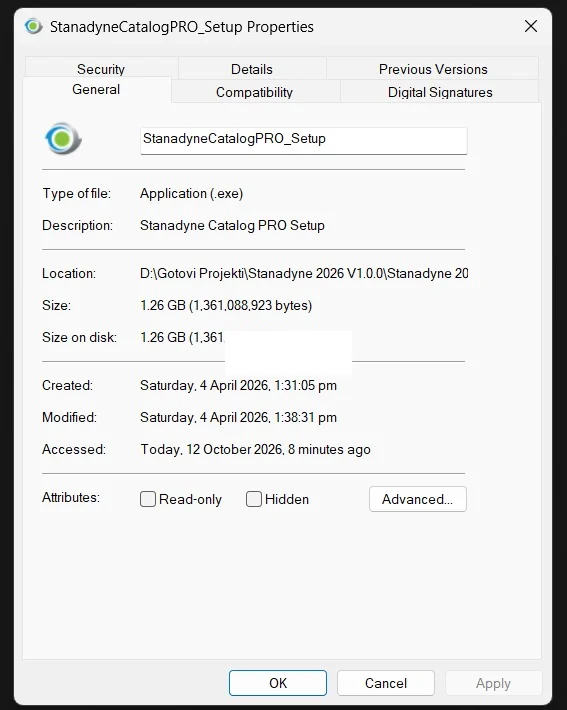Click the Stanadyne icon in the title bar
The image size is (567, 710).
coord(33,27)
